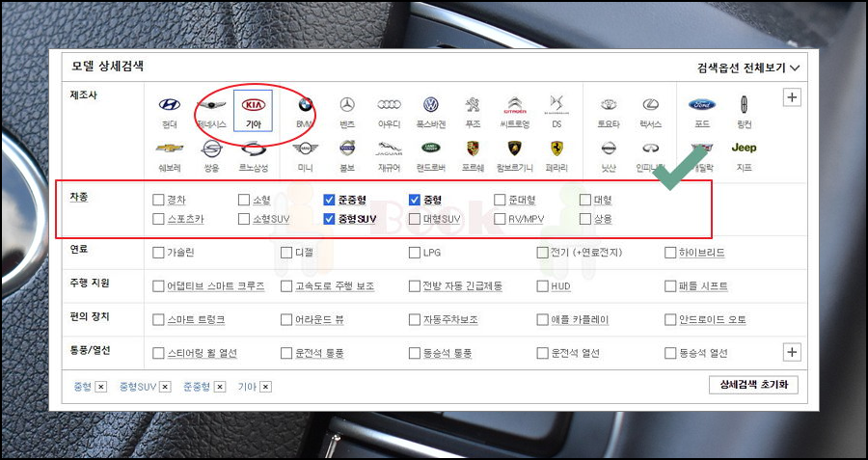Click the 어라운드 뷰 option label
The image size is (868, 460).
point(319,320)
